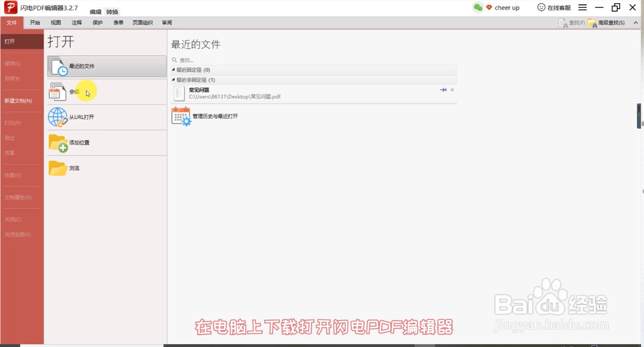Switch to the 审阅 tab
644x347 pixels.
[x=167, y=23]
